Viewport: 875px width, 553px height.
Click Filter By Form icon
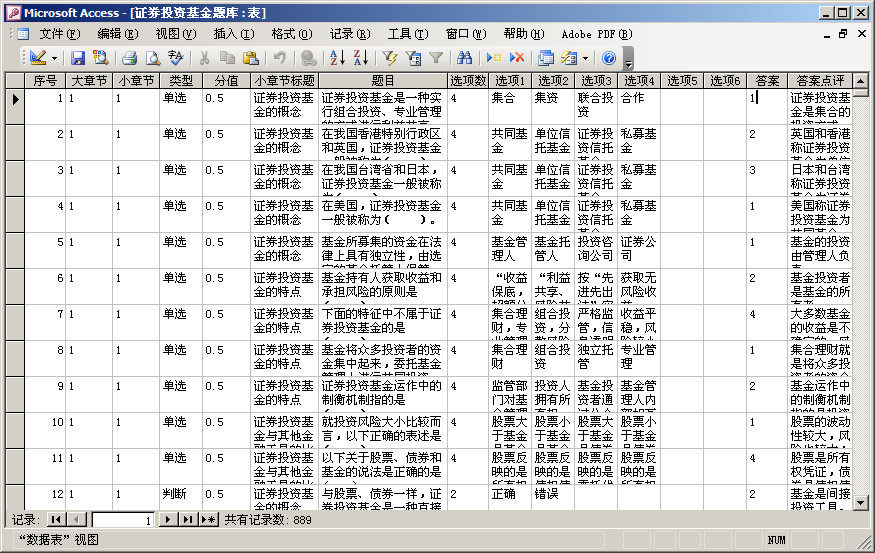click(413, 57)
